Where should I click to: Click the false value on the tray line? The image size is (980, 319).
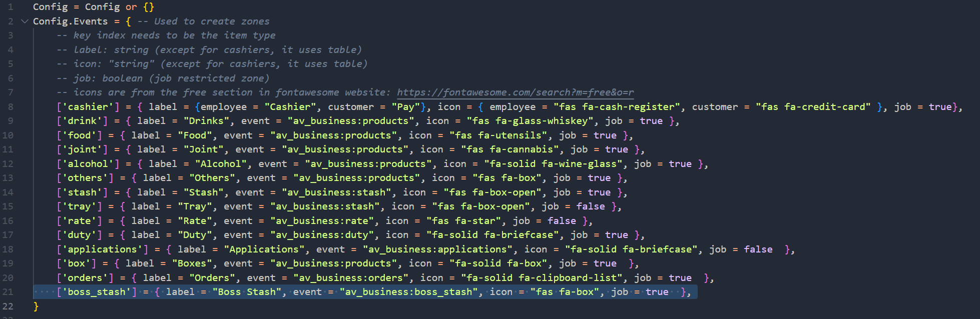590,206
